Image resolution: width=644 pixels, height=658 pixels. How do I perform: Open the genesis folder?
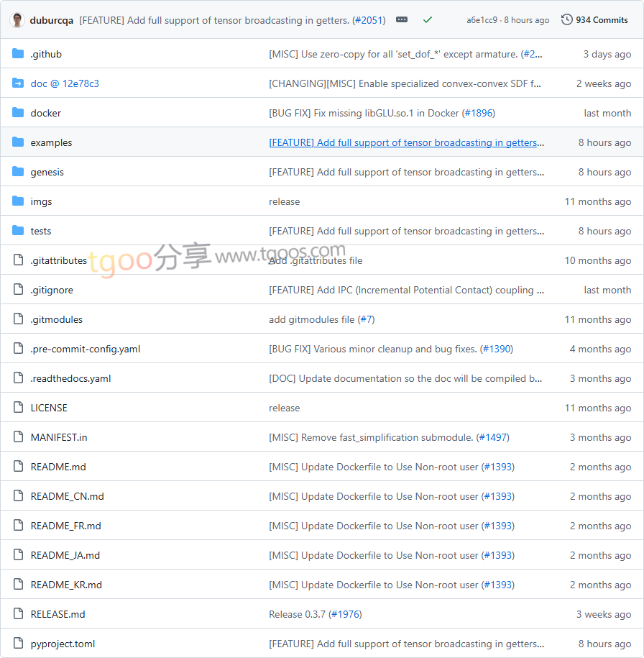[x=47, y=172]
